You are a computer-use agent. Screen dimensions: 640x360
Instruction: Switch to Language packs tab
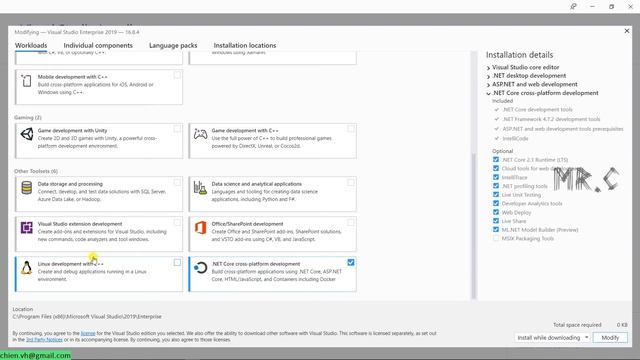tap(173, 45)
